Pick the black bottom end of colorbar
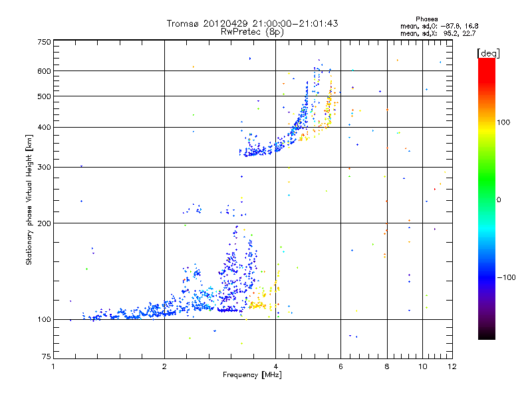The height and width of the screenshot is (399, 532). [x=486, y=334]
